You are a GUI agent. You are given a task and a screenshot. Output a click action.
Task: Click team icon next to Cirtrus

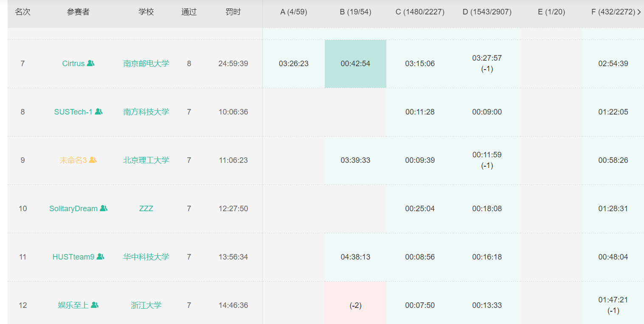pyautogui.click(x=90, y=63)
